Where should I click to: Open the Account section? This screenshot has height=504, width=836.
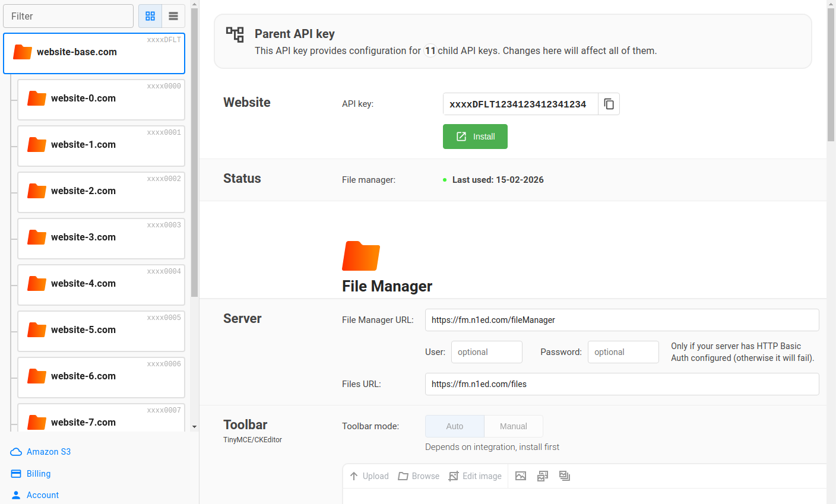click(42, 495)
